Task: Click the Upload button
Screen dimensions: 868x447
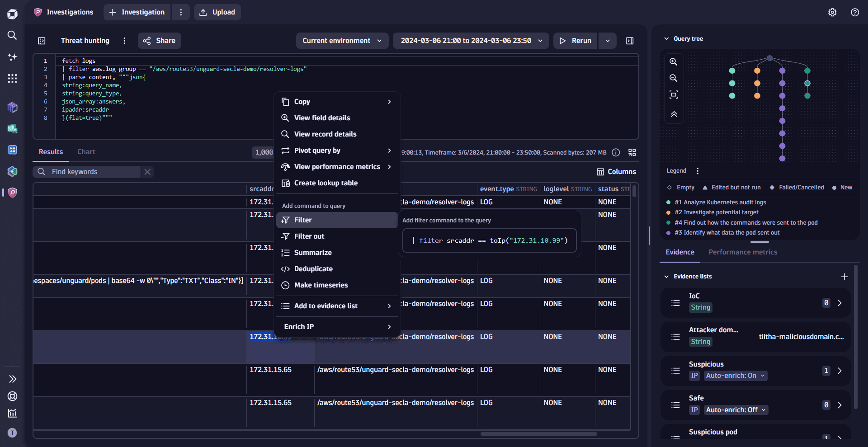Action: point(217,12)
